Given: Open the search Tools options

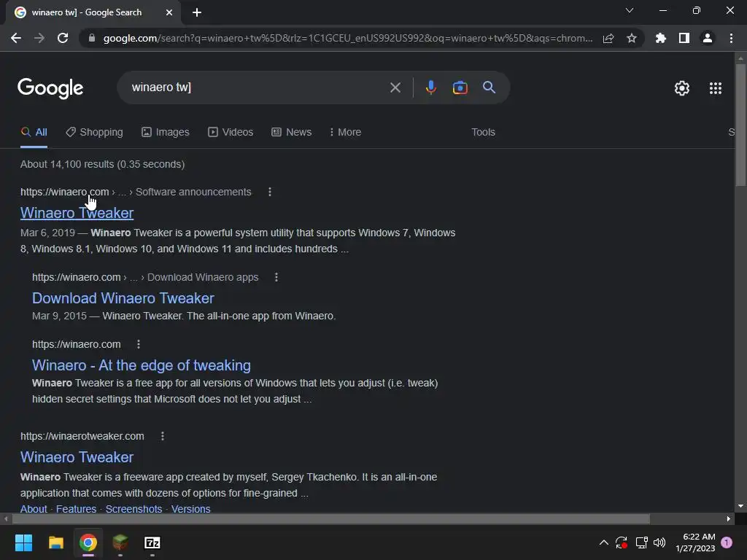Looking at the screenshot, I should tap(483, 133).
